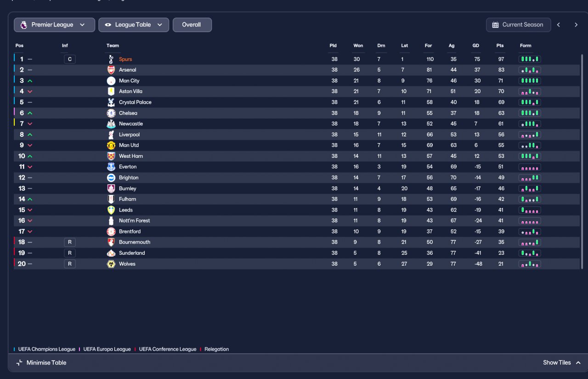Click the R relegated badge for Bournemouth
Screen dimensions: 588x379
(x=70, y=242)
